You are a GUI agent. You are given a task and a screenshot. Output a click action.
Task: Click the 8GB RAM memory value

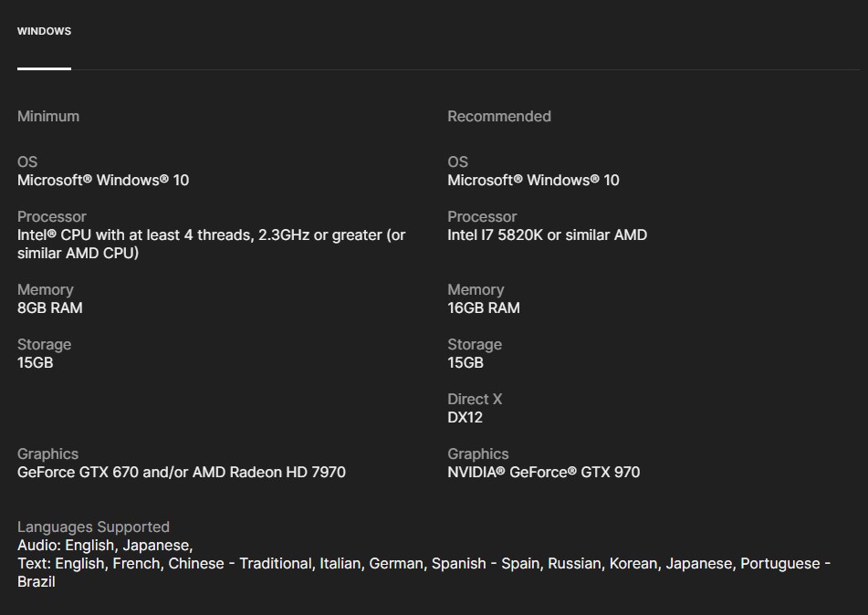(x=50, y=307)
